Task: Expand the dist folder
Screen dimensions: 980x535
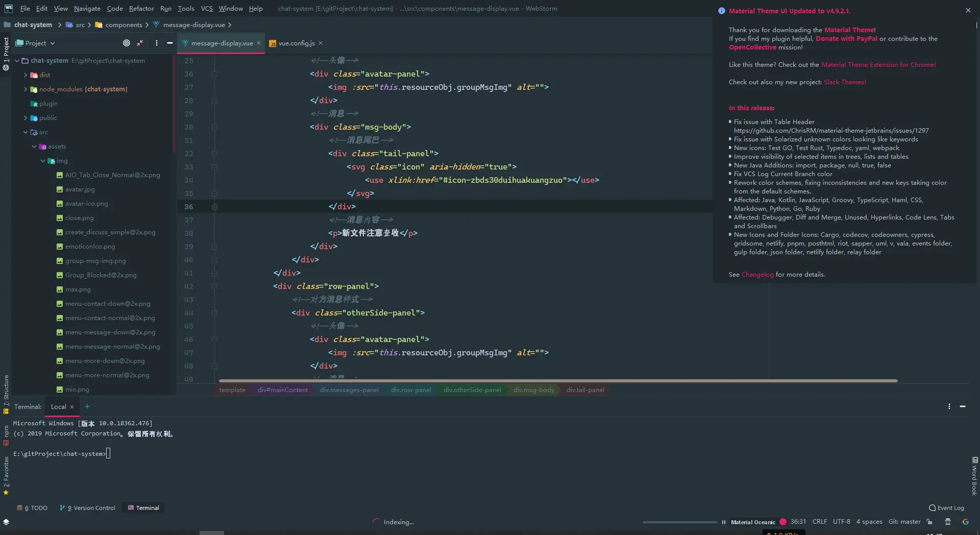Action: (26, 75)
